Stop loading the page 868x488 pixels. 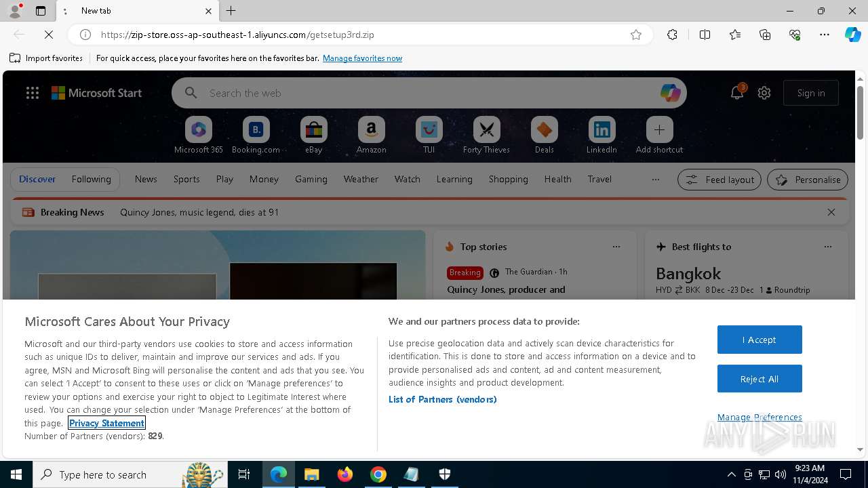tap(48, 35)
